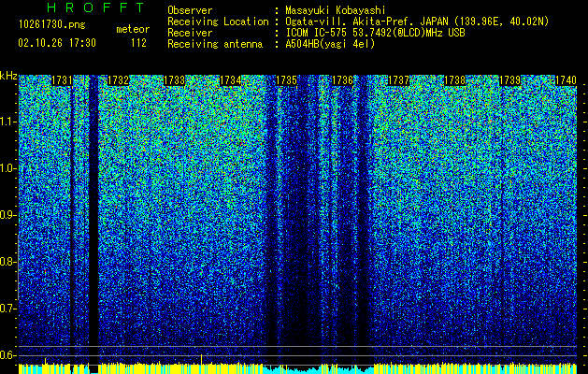Click the 1733 time marker
This screenshot has height=374, width=588.
(x=175, y=80)
